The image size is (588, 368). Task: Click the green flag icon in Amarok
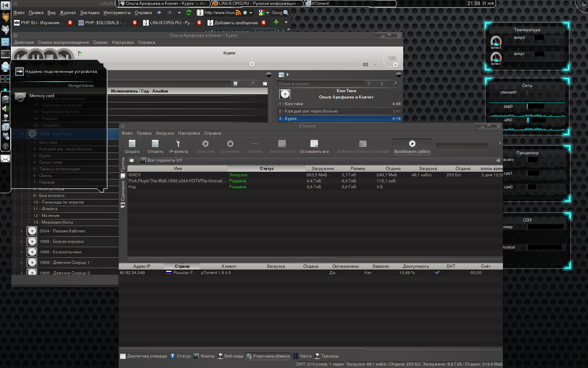tap(80, 53)
